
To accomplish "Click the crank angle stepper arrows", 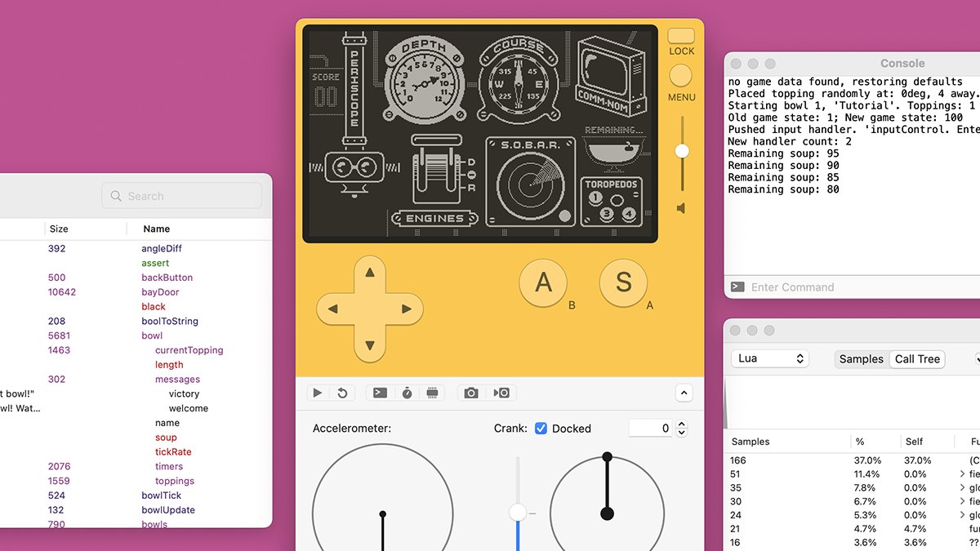I will pos(683,429).
